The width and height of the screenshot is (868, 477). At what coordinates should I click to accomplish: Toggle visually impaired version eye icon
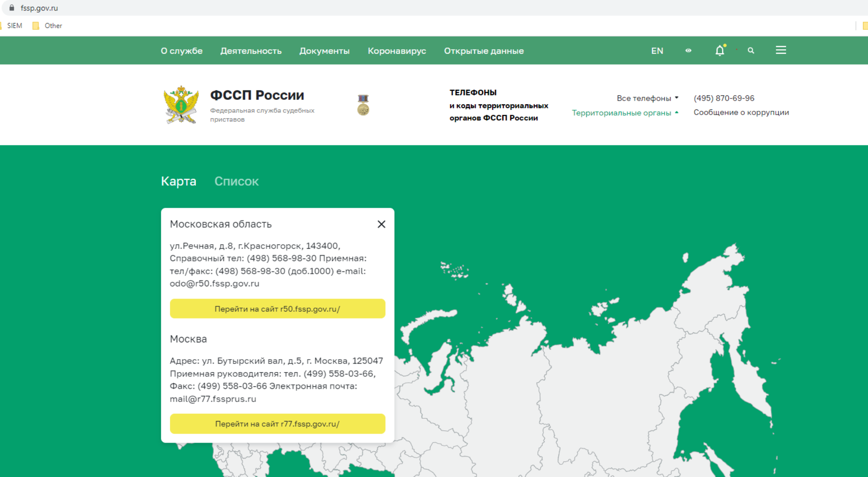tap(688, 51)
